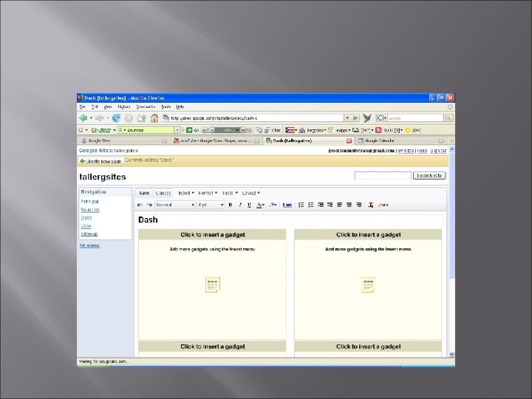This screenshot has width=532, height=399.
Task: Click the RSS feed icon in bookmarks toolbar
Action: coord(378,130)
